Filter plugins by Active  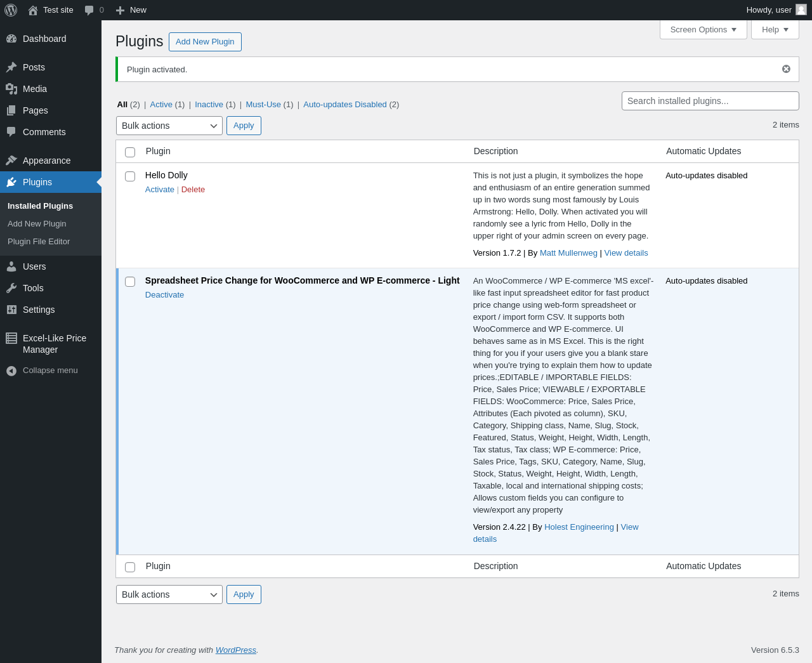click(x=161, y=105)
